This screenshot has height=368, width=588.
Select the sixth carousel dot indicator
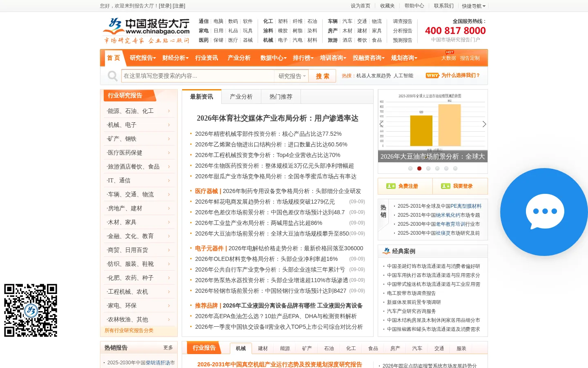[455, 168]
